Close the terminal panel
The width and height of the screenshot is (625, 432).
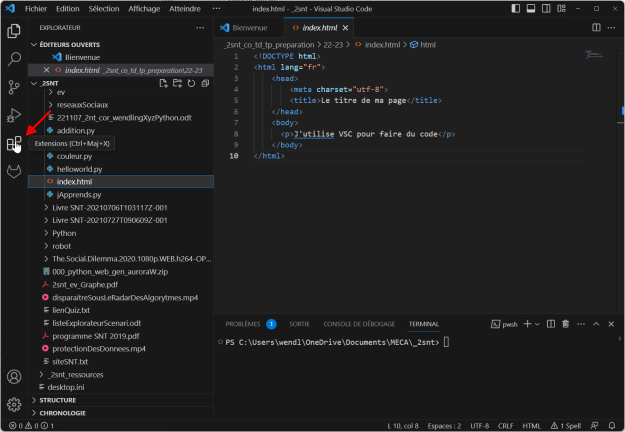click(x=611, y=324)
